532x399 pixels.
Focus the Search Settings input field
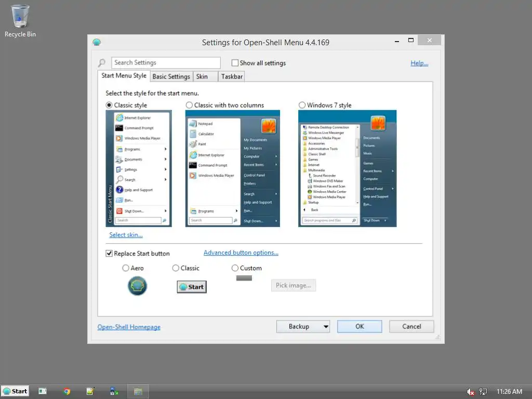166,63
